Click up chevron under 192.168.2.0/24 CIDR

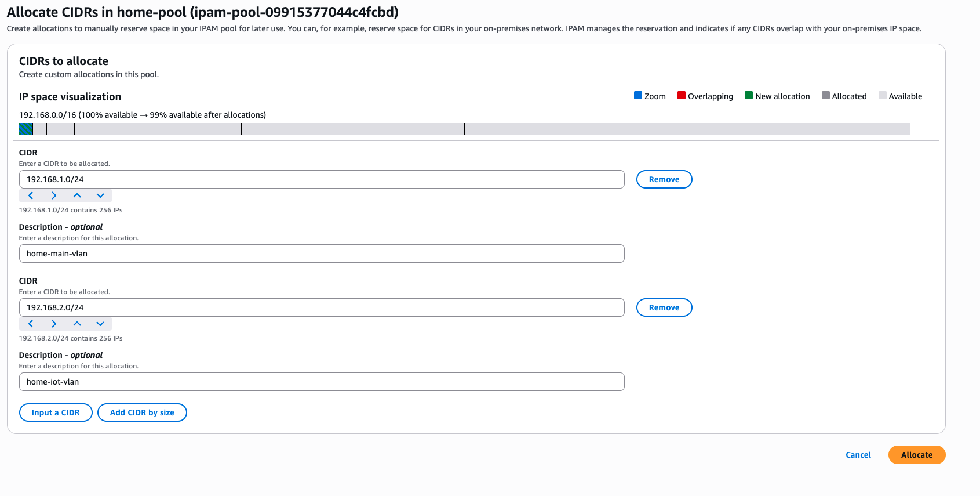[x=77, y=324]
